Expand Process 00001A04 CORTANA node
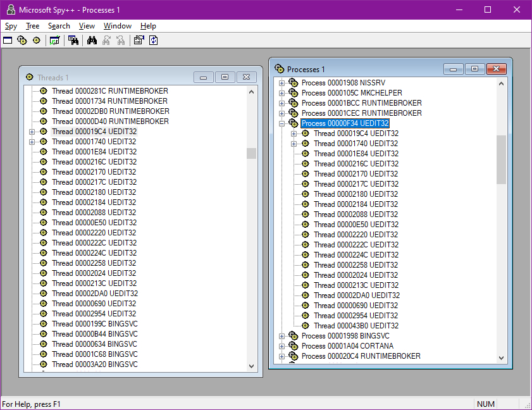The image size is (532, 410). (x=281, y=346)
